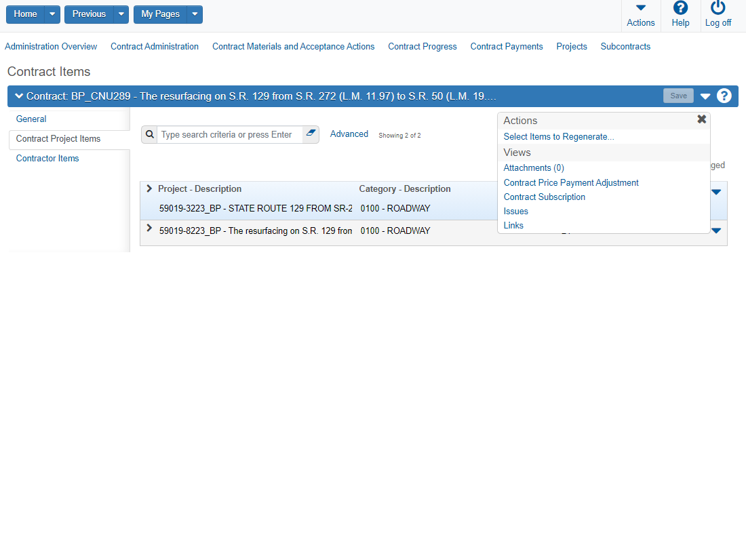This screenshot has width=746, height=560.
Task: Collapse the Contract BP_CNU289 header
Action: [x=18, y=96]
